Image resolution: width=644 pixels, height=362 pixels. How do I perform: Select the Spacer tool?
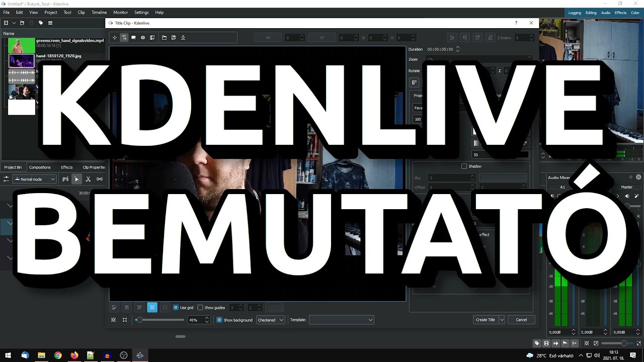click(x=100, y=179)
